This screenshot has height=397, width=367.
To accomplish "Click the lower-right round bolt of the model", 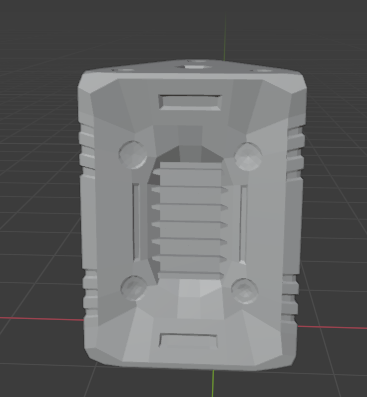I will click(x=244, y=291).
